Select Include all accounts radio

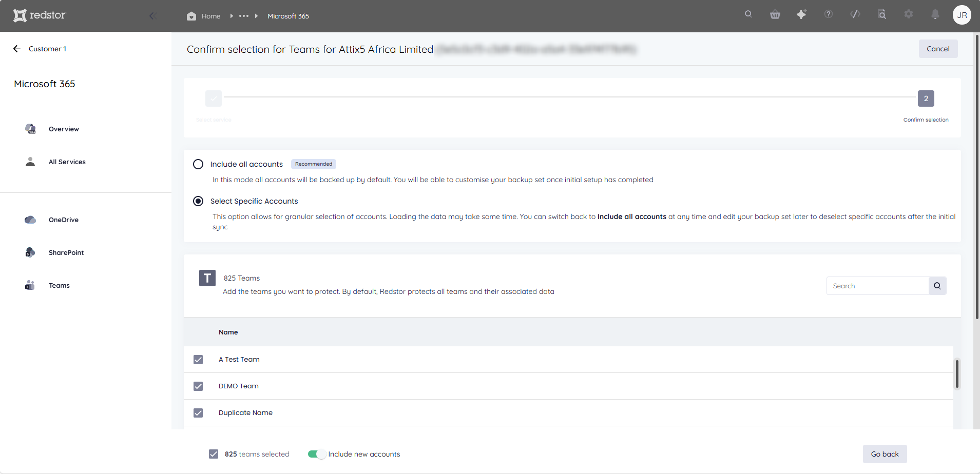[x=198, y=164]
